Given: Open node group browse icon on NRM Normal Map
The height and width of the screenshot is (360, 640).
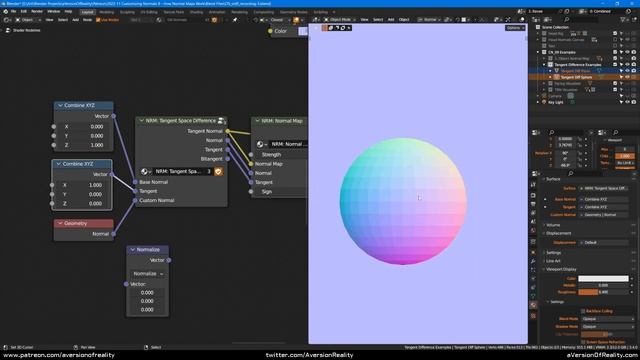Looking at the screenshot, I should (261, 144).
